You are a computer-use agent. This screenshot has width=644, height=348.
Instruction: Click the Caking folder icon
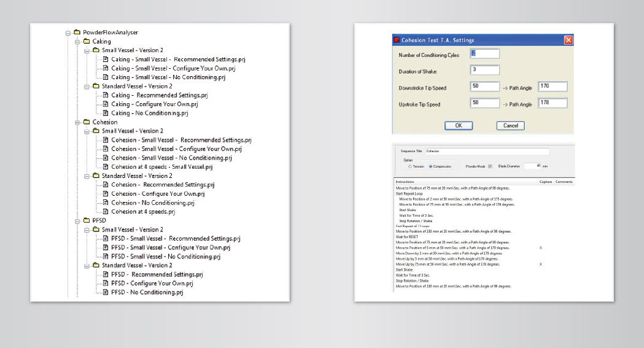[x=87, y=42]
